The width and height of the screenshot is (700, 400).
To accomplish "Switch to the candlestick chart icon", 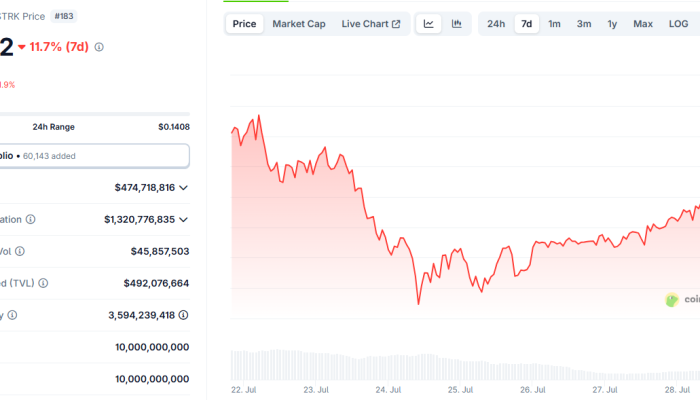I will coord(456,24).
